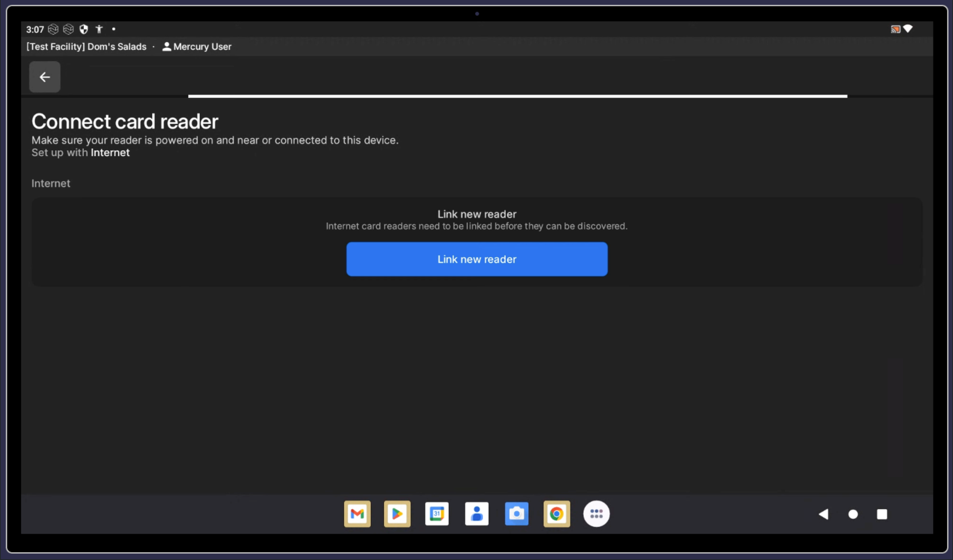Open Google Calendar app icon

[437, 514]
